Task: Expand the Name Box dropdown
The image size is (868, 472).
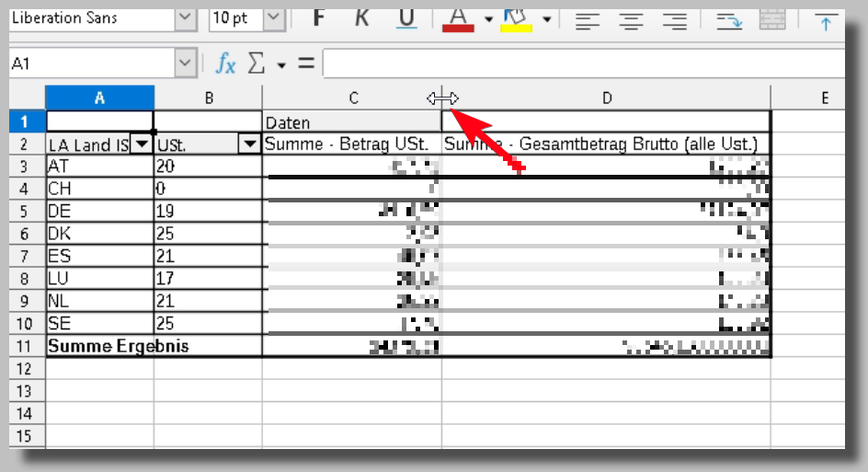Action: coord(181,63)
